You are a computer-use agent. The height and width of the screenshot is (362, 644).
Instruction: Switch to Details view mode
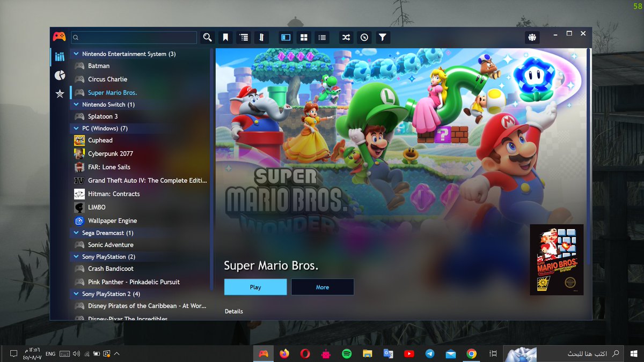[x=286, y=38]
